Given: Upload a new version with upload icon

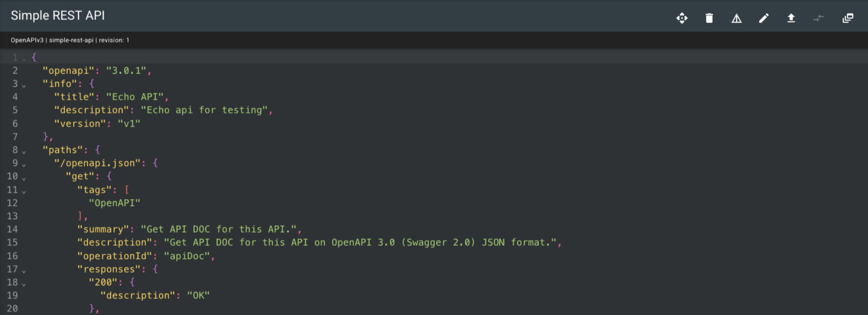Looking at the screenshot, I should (x=791, y=18).
